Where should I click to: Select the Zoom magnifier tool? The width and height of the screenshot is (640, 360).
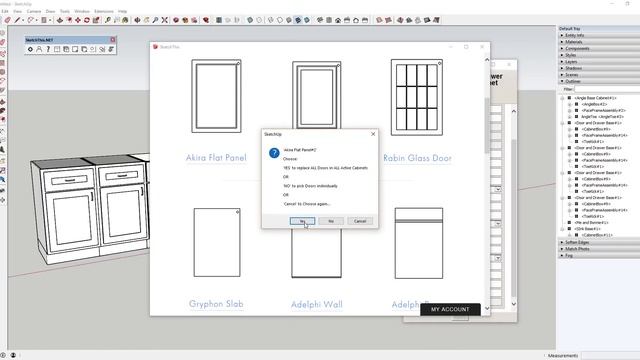[x=156, y=20]
